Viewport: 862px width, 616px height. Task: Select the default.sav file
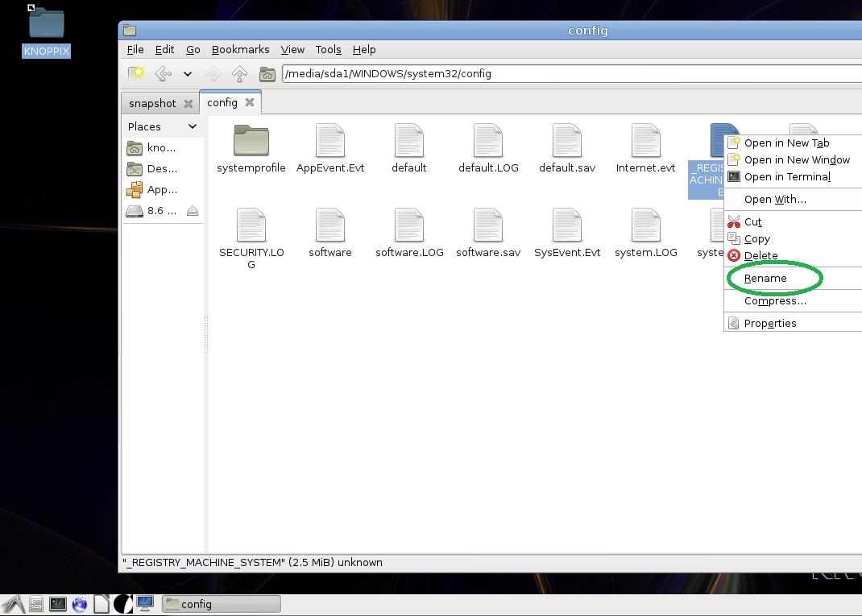click(x=567, y=149)
